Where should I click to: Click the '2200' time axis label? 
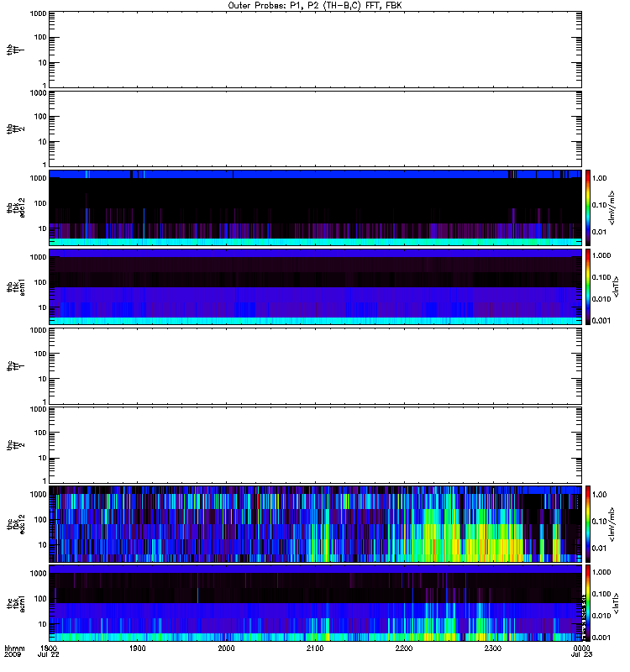[404, 648]
